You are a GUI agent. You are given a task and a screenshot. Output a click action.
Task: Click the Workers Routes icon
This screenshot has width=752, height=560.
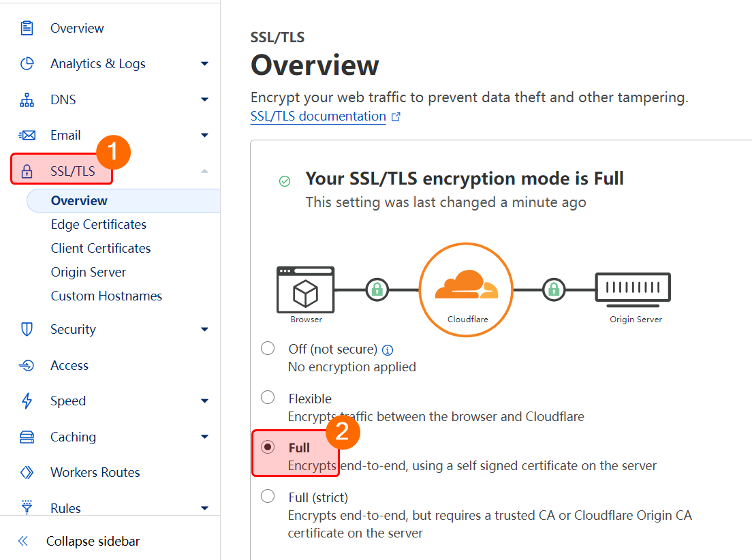(27, 473)
